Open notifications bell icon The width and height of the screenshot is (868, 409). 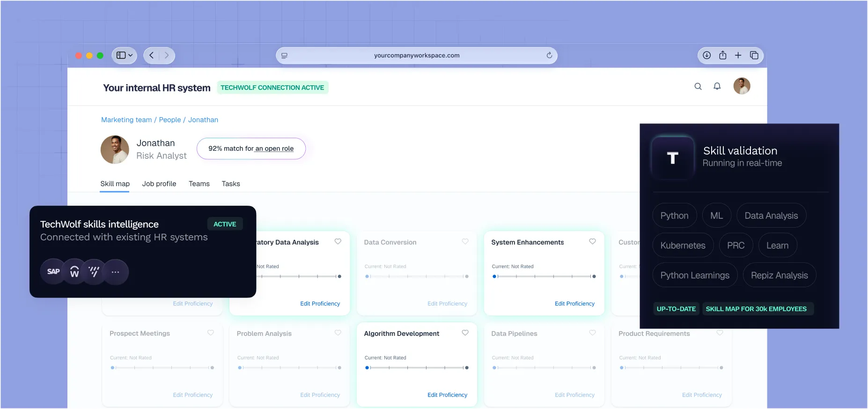717,86
